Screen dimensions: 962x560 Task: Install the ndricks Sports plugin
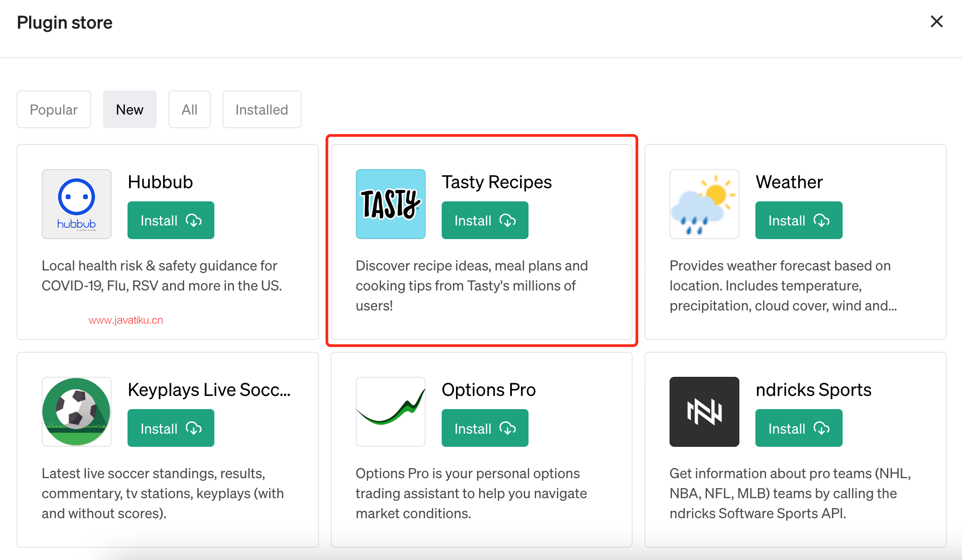point(799,428)
